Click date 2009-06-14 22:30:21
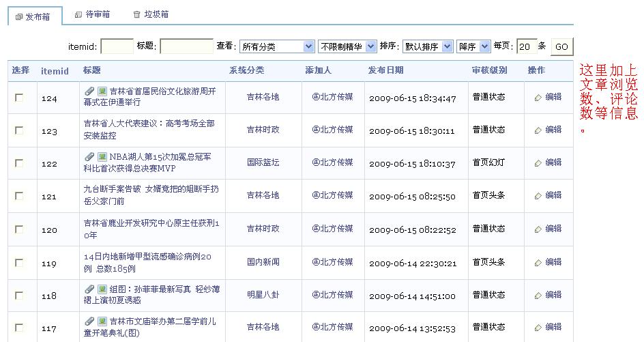This screenshot has height=342, width=644. point(413,263)
